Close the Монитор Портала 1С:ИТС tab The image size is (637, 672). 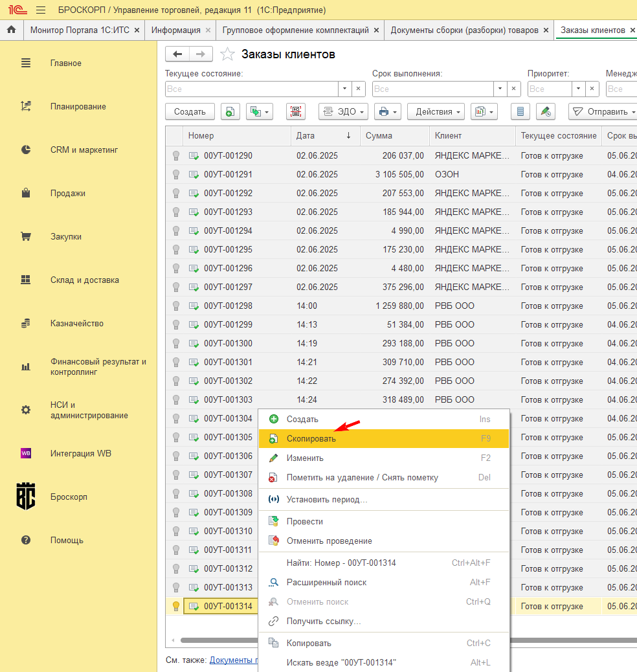click(x=137, y=30)
